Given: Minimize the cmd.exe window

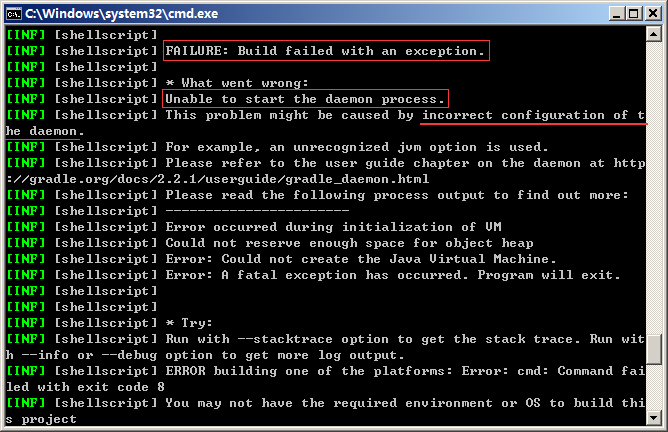Looking at the screenshot, I should pos(616,14).
